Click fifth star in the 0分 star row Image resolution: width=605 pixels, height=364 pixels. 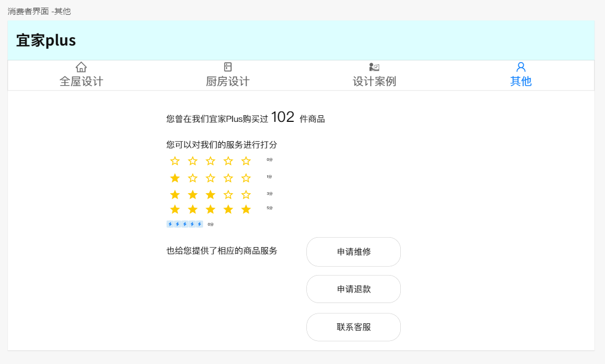click(x=246, y=161)
